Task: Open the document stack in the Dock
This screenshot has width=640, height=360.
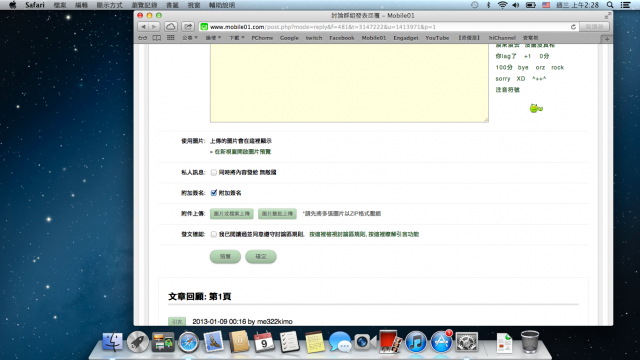Action: (504, 342)
